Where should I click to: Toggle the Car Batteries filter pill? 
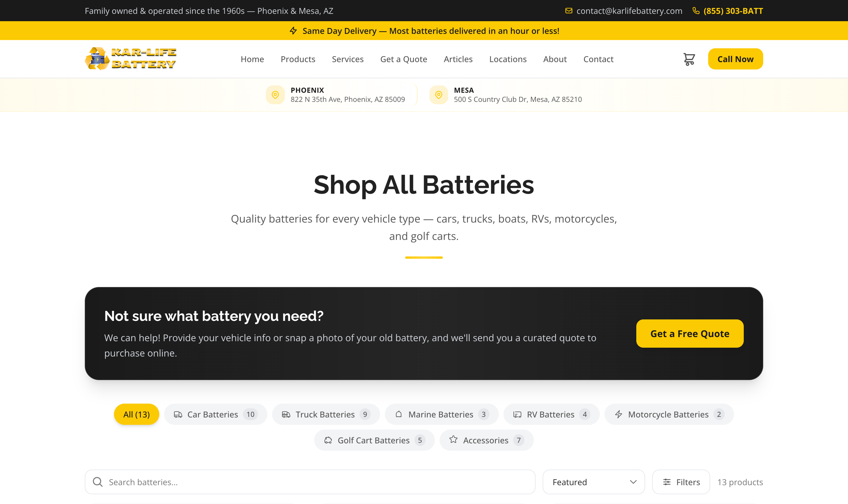point(215,414)
